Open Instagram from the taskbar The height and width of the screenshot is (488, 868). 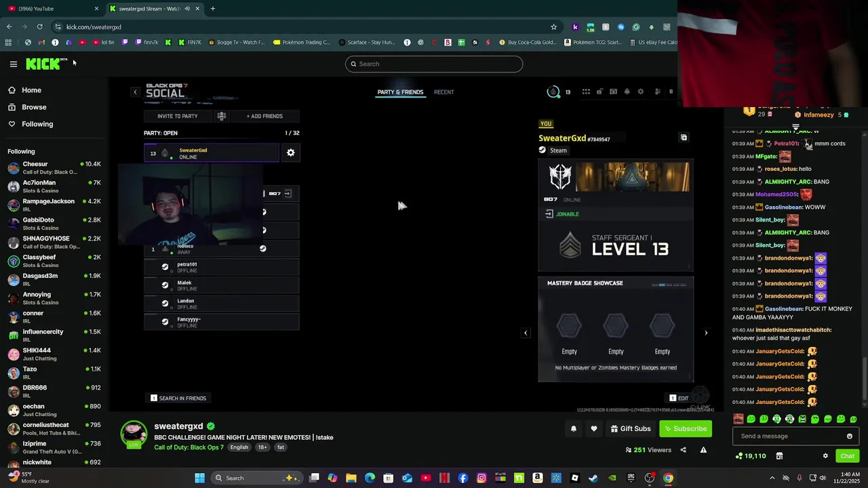point(481,478)
